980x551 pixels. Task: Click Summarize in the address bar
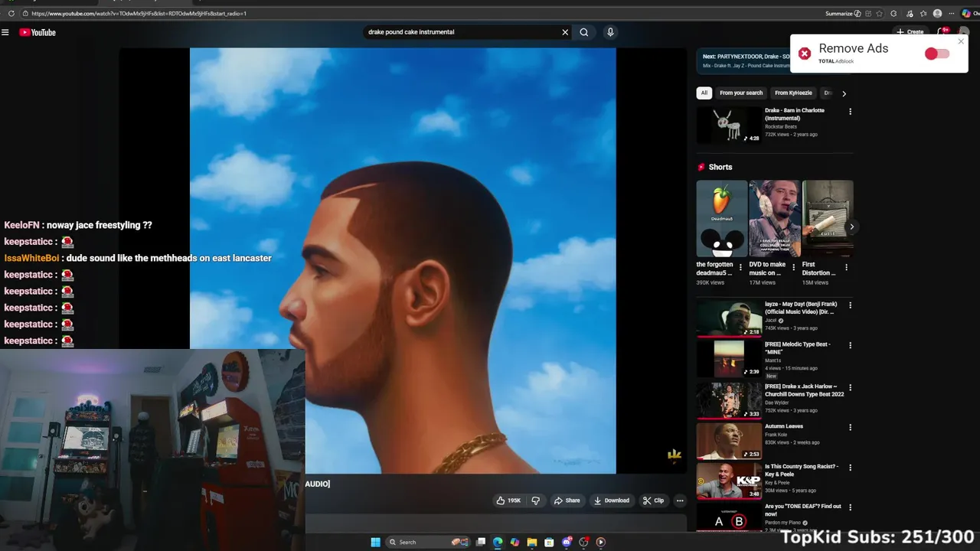tap(843, 13)
